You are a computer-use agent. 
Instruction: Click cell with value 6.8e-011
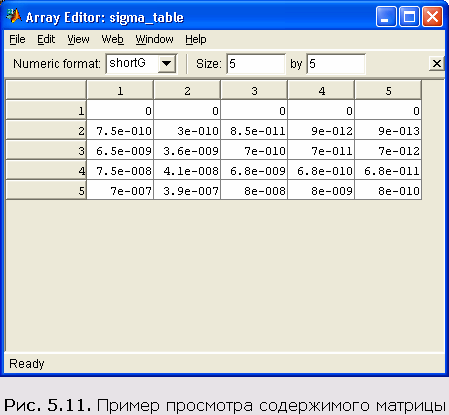point(388,170)
